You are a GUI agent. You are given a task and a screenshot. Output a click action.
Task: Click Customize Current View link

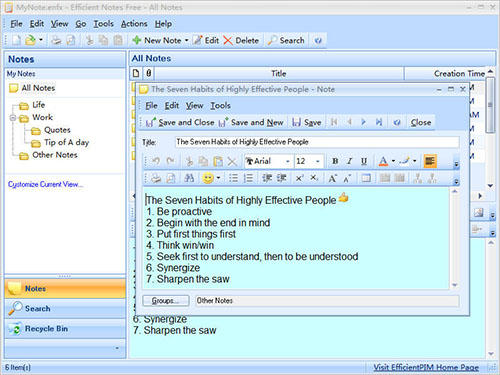[45, 184]
